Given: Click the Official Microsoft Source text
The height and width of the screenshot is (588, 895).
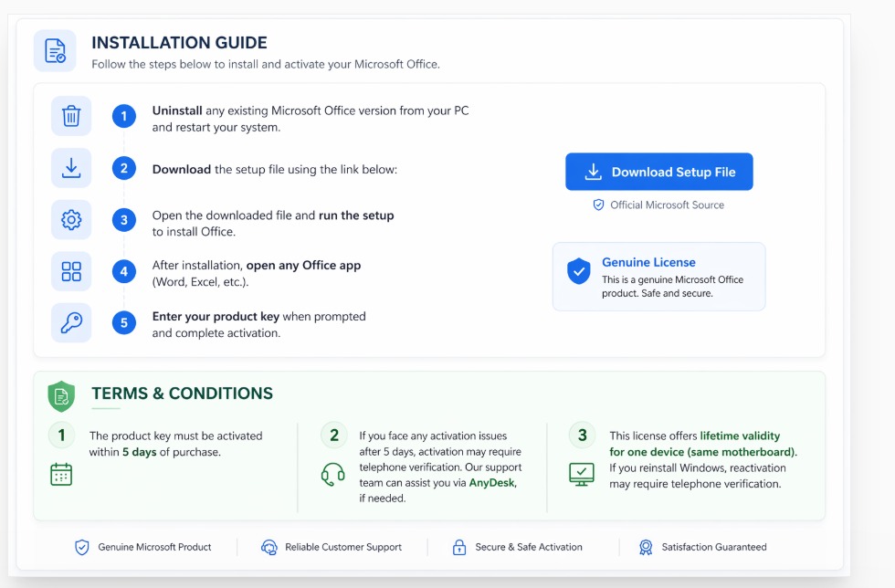Looking at the screenshot, I should (x=667, y=205).
